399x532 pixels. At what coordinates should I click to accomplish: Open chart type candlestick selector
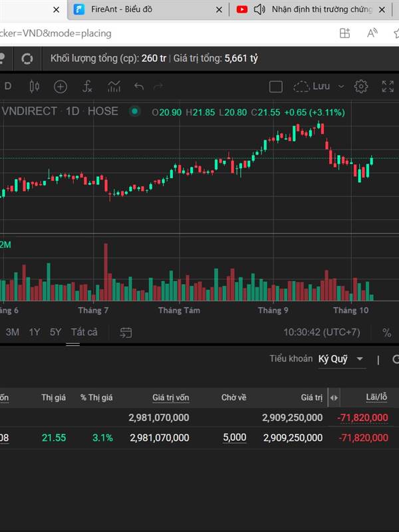click(x=35, y=86)
